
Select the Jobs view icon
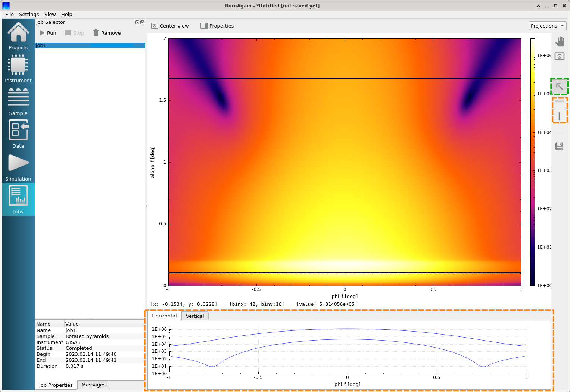click(18, 199)
